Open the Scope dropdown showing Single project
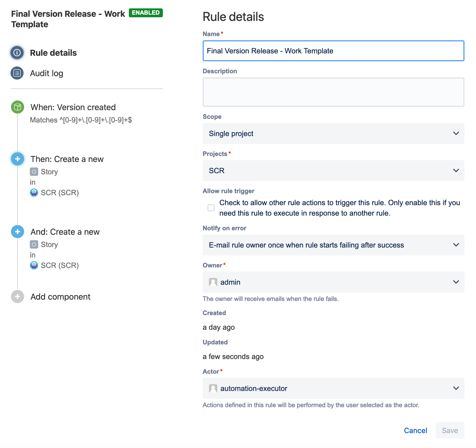The image size is (476, 448). tap(333, 133)
